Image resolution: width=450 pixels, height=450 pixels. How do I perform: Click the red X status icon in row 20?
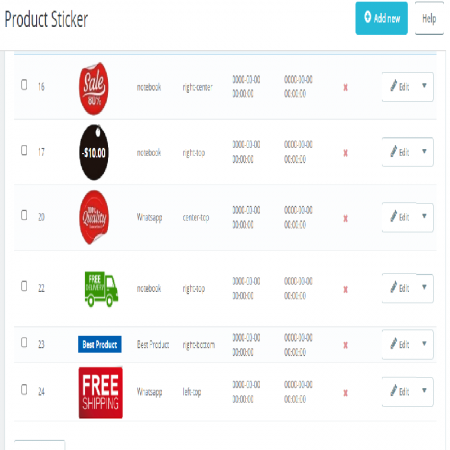346,219
